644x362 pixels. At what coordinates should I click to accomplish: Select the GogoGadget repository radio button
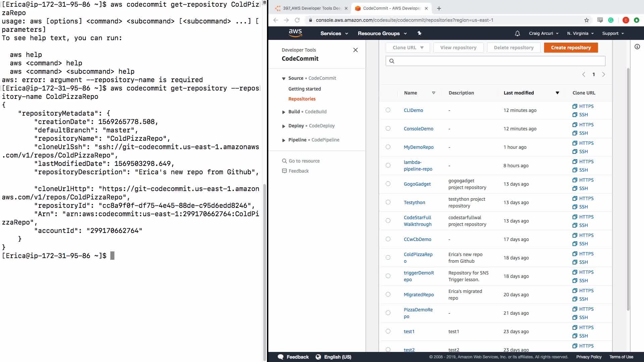point(388,184)
